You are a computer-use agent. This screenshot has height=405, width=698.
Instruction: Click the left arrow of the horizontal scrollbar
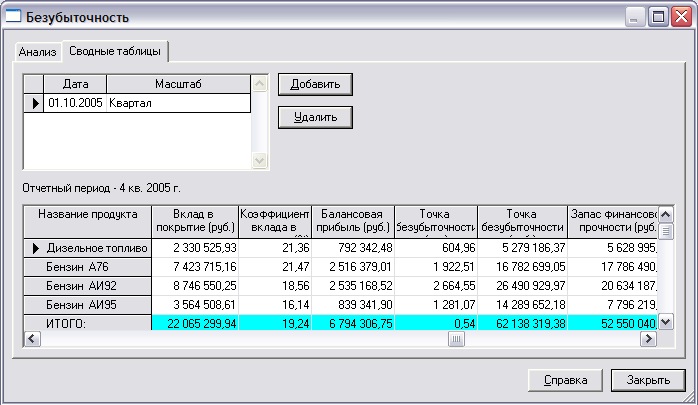32,339
